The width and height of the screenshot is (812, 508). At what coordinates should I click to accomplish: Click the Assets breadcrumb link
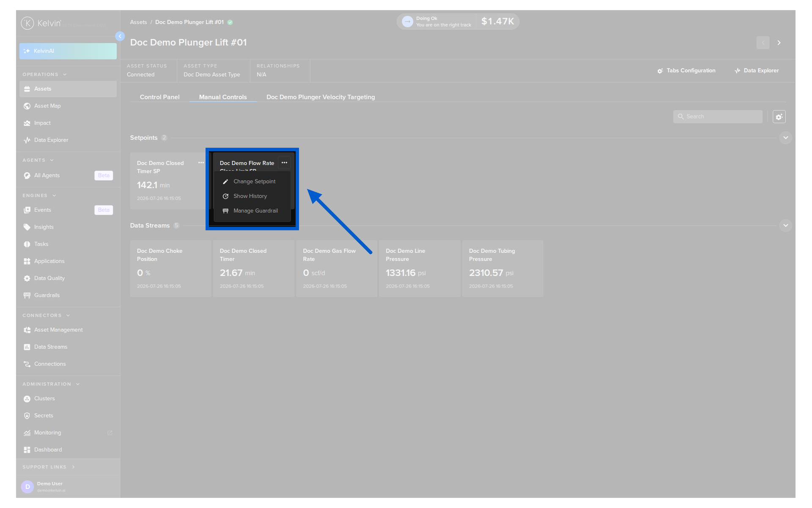pyautogui.click(x=138, y=22)
